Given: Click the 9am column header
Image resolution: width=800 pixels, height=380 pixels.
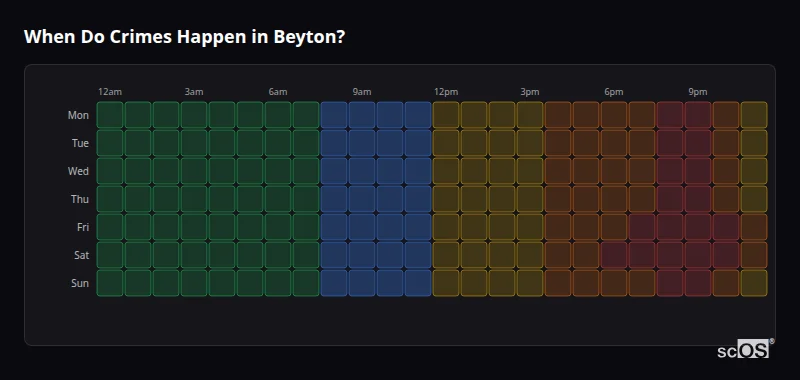Looking at the screenshot, I should pos(362,92).
